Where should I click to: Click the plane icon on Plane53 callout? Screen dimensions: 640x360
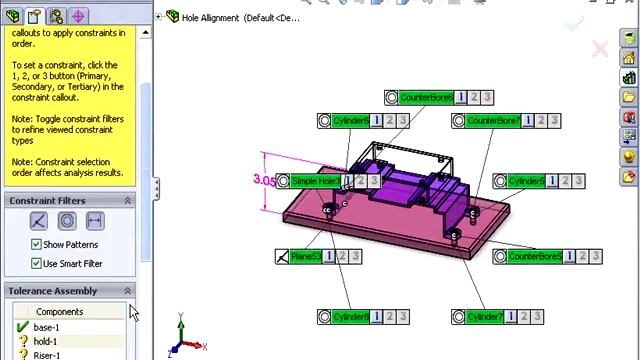[282, 256]
